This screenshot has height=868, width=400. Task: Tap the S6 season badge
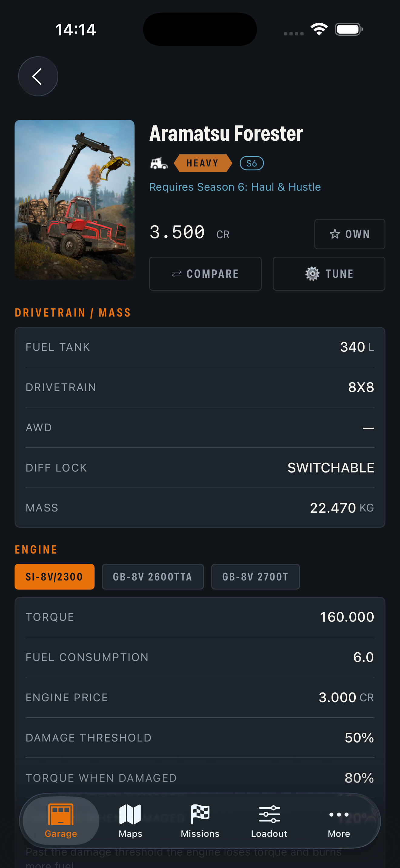click(252, 163)
